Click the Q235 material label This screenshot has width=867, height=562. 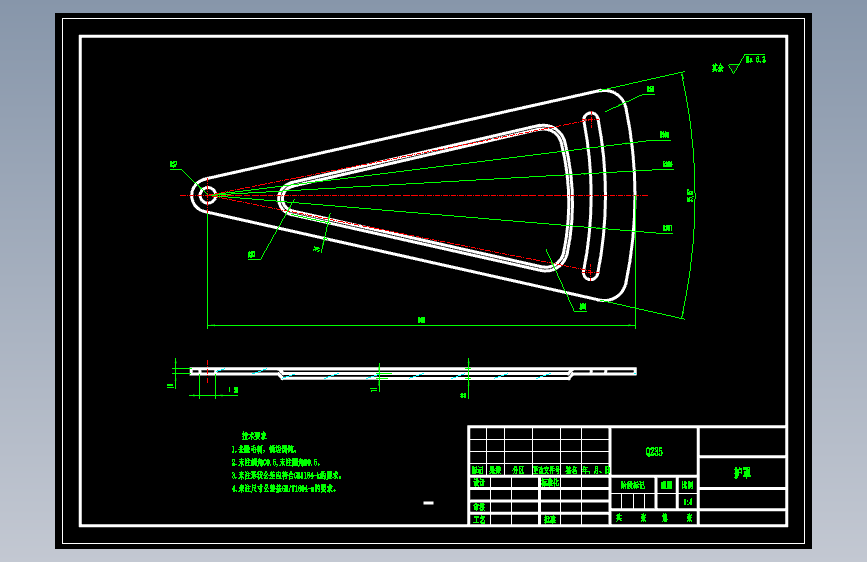coord(654,451)
